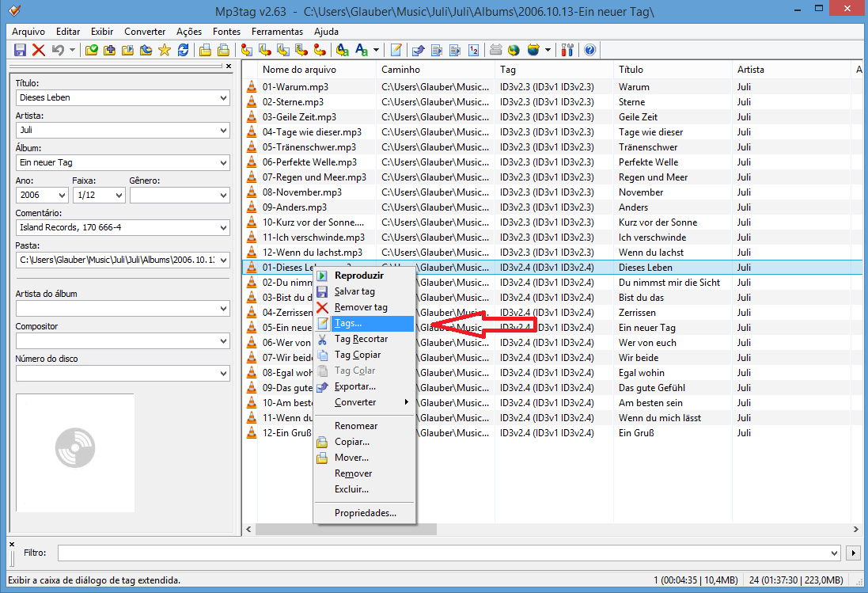Choose Salvar tag in the context menu

pos(364,291)
